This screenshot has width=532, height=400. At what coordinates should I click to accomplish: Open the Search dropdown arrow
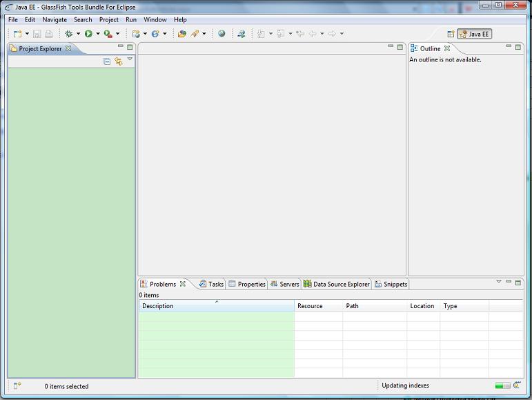point(204,34)
